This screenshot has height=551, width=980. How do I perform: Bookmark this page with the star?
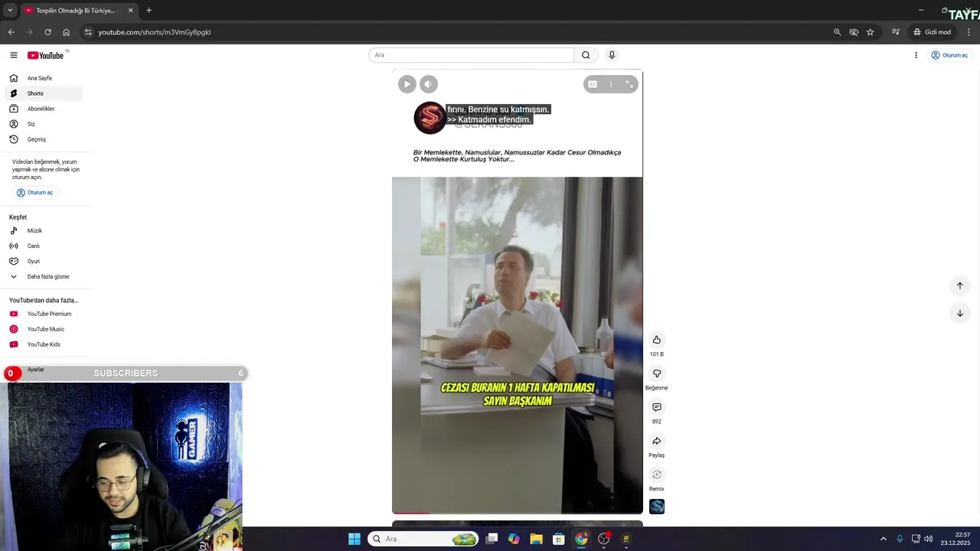pos(871,32)
